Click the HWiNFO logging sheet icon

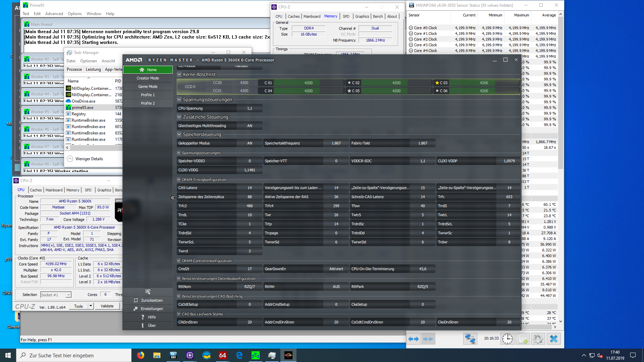tap(523, 339)
